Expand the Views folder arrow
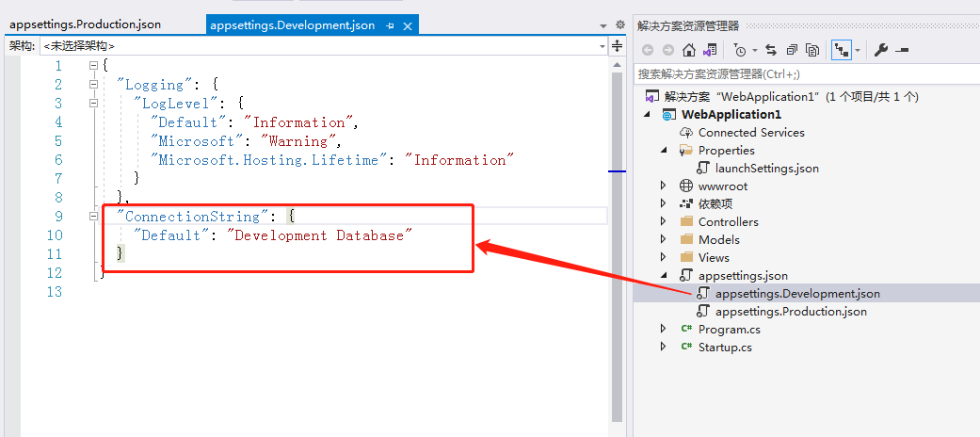This screenshot has width=980, height=437. pyautogui.click(x=664, y=257)
